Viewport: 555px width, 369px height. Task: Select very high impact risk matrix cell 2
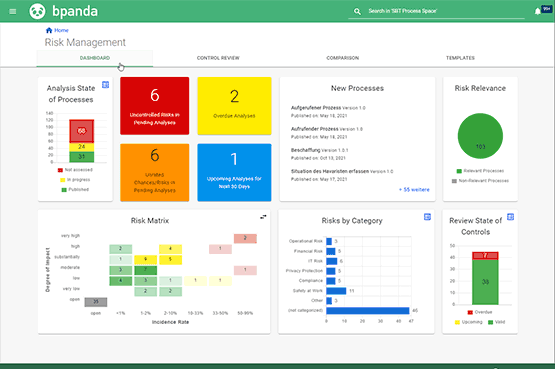(x=245, y=238)
